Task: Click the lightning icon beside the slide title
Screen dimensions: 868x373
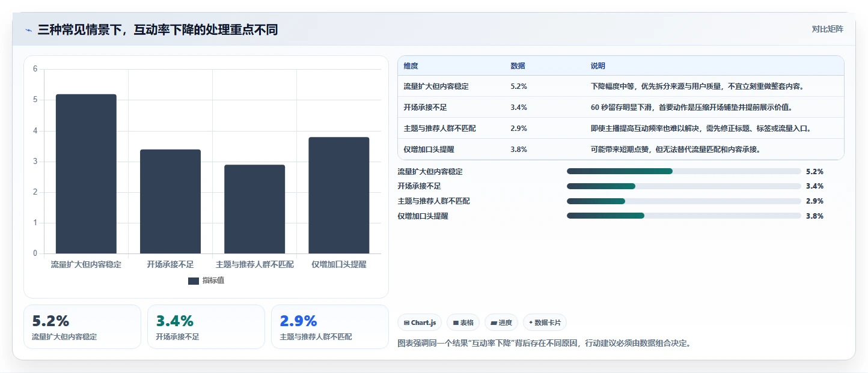Action: (29, 30)
